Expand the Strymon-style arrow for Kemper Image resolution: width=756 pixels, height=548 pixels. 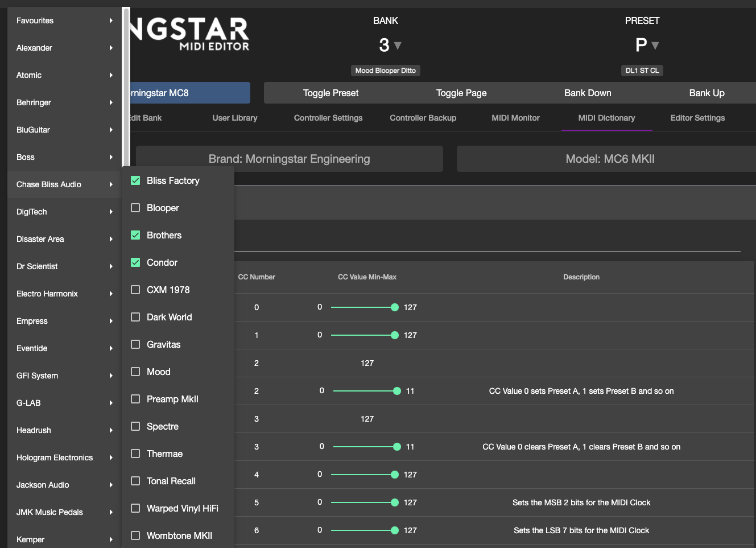(x=111, y=539)
